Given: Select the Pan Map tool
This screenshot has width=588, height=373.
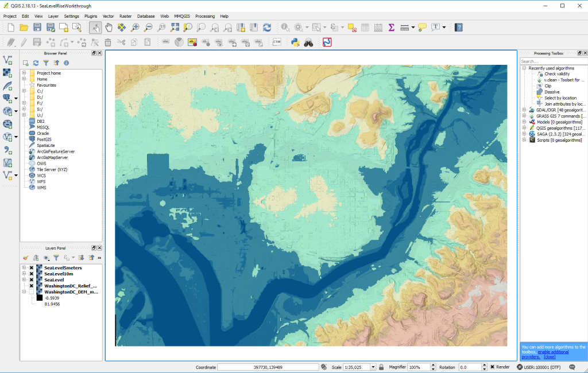Looking at the screenshot, I should (108, 28).
